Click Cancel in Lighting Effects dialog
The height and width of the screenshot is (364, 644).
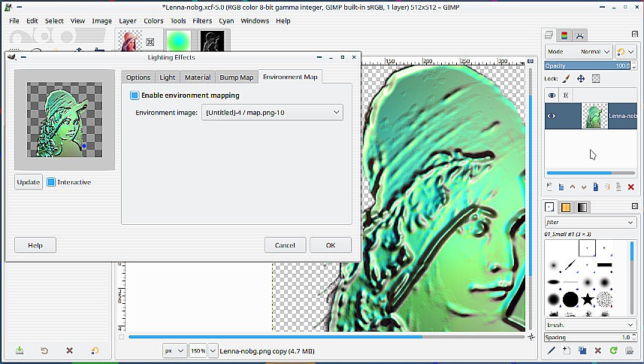(x=285, y=245)
